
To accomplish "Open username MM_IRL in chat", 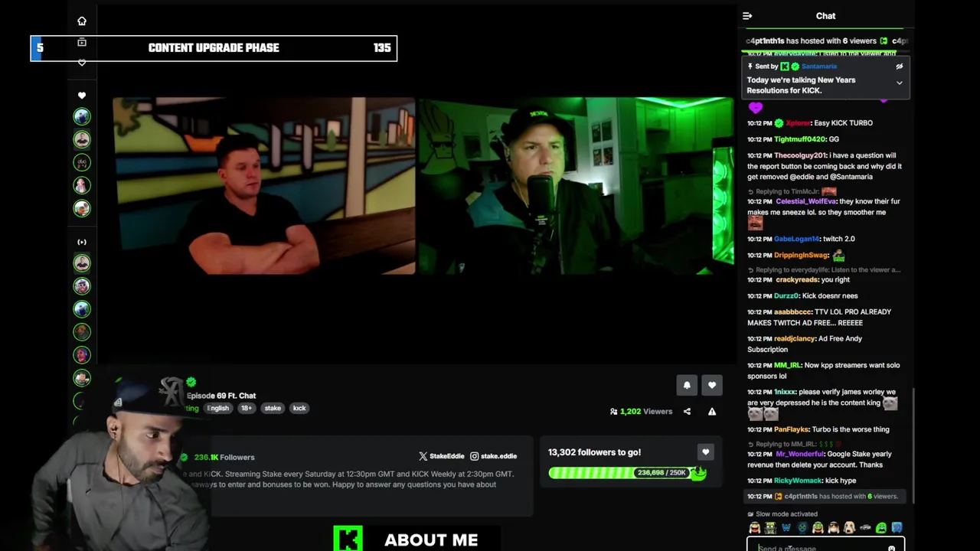I will click(787, 366).
